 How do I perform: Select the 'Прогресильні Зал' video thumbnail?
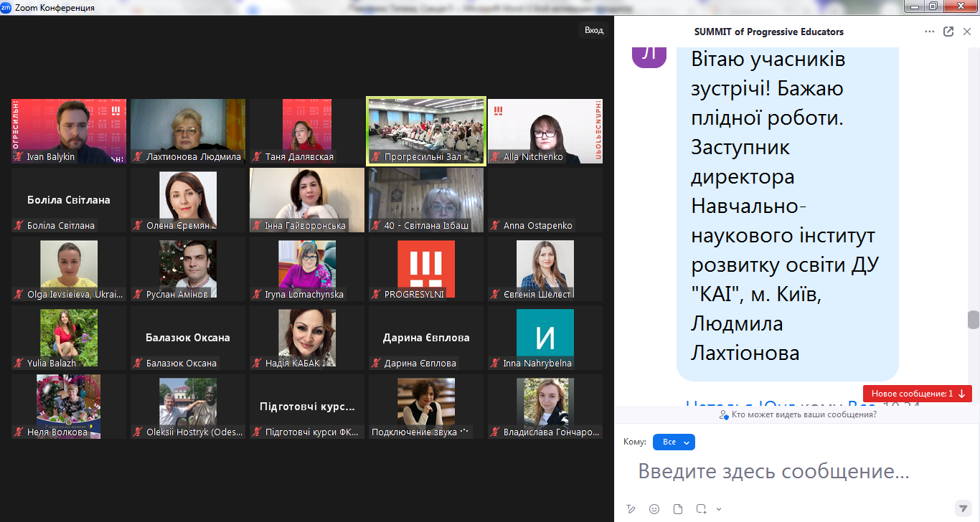pos(426,130)
